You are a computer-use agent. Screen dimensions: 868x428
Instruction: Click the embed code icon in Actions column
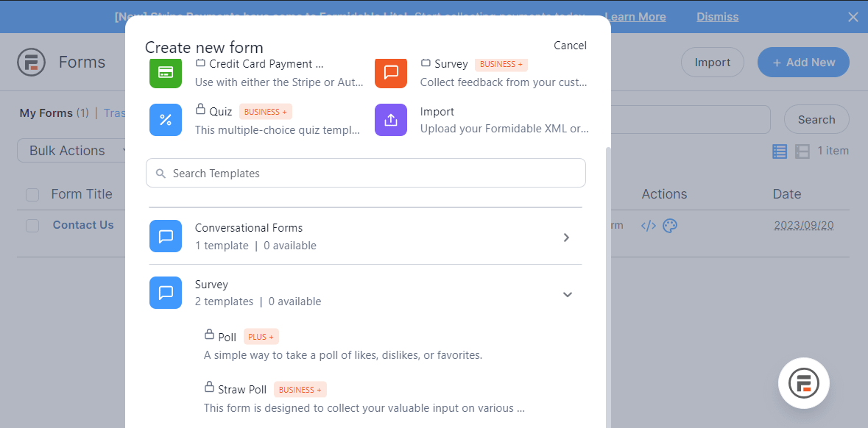click(648, 226)
